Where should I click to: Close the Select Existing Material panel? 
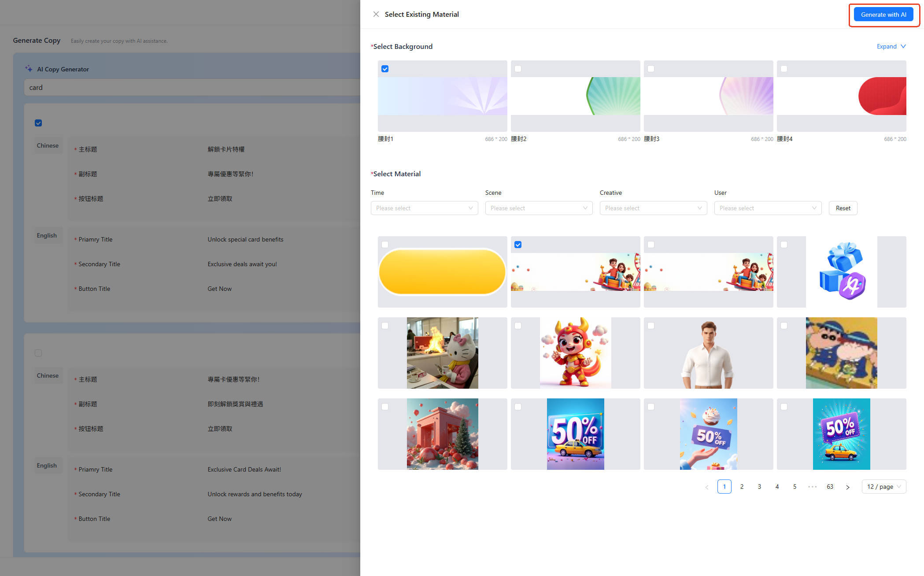376,14
